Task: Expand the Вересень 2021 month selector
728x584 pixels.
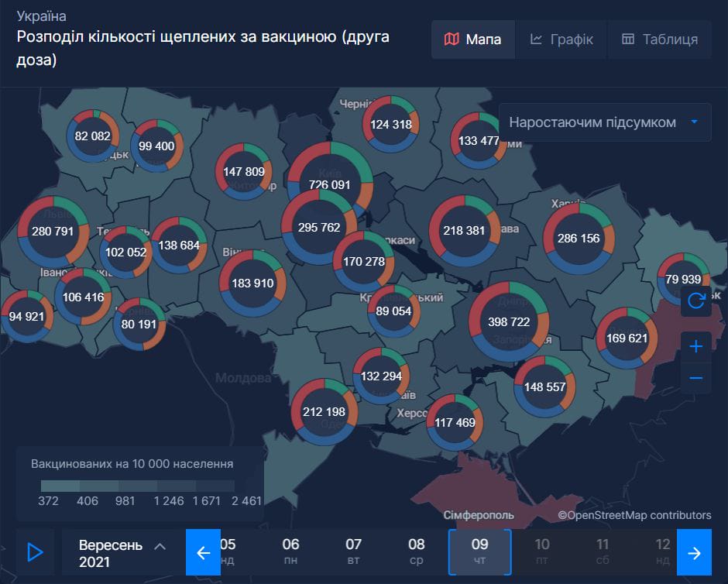Action: coord(122,552)
